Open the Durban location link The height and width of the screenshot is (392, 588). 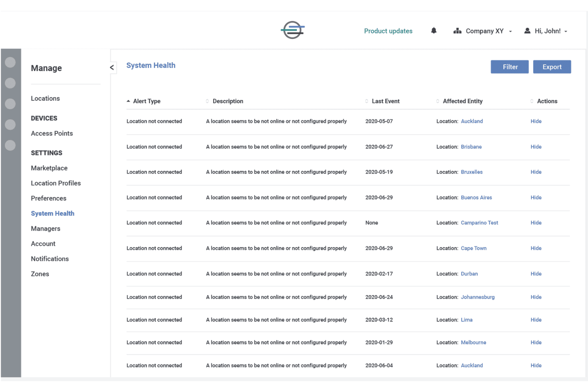469,274
